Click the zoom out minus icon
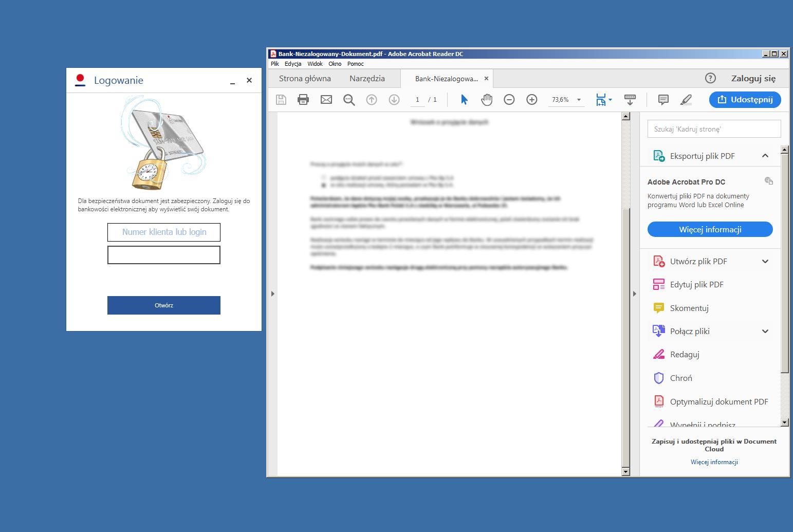 tap(509, 100)
